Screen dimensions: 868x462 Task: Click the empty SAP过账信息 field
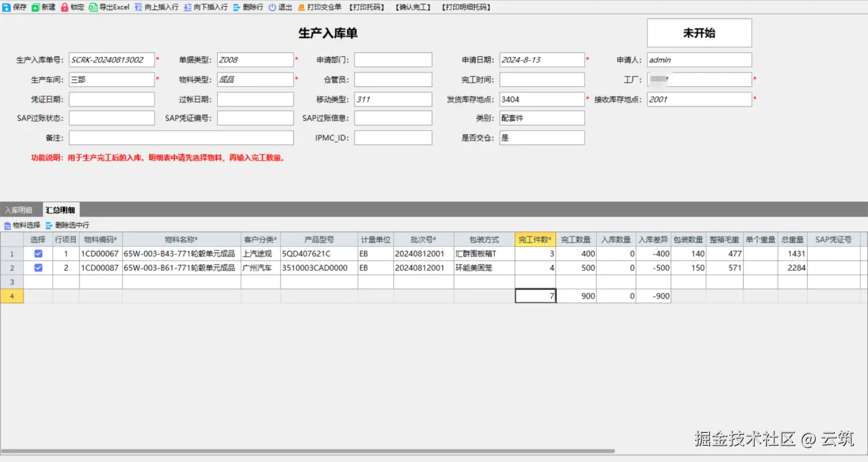(x=393, y=118)
